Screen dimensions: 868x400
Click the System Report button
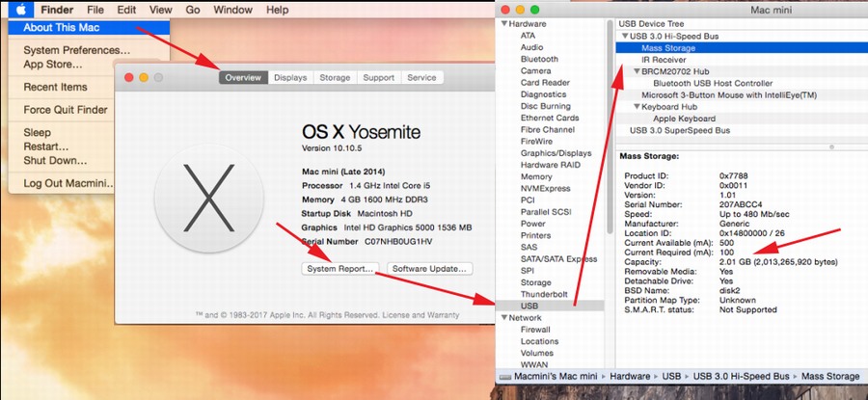point(340,269)
